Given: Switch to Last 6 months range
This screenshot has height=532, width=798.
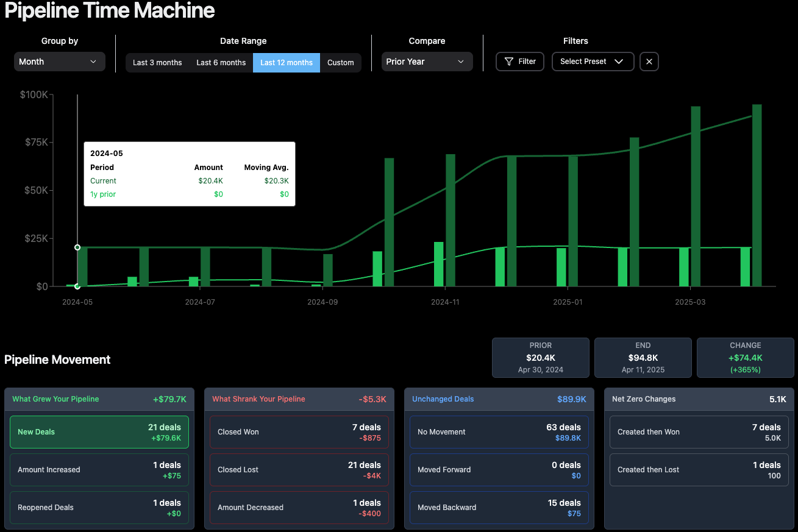Looking at the screenshot, I should [x=221, y=62].
